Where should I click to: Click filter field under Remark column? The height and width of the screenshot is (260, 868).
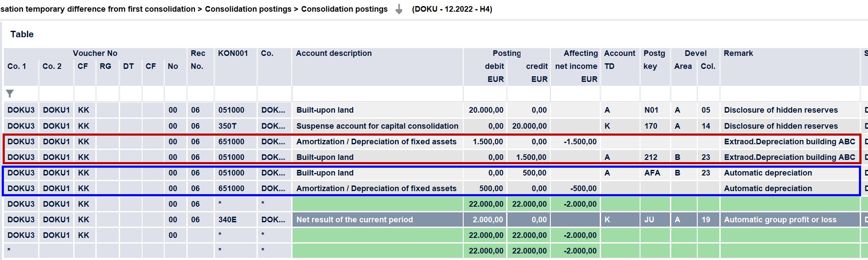[x=790, y=94]
